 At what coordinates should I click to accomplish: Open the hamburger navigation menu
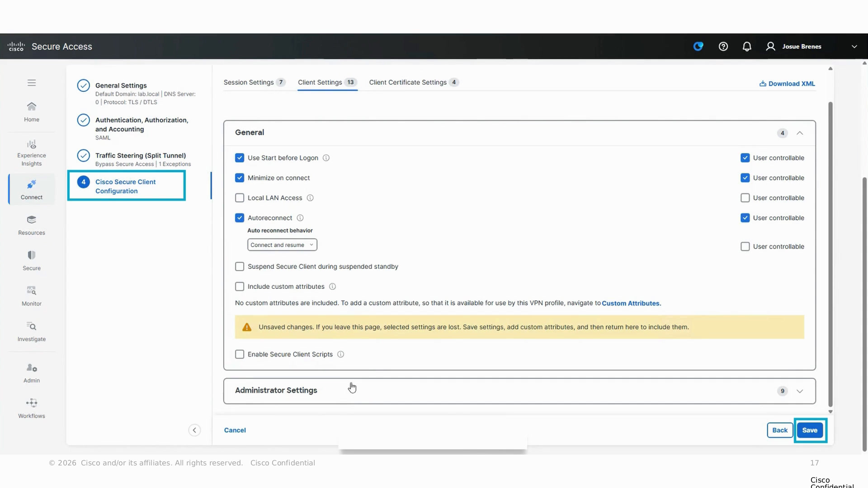pos(31,83)
